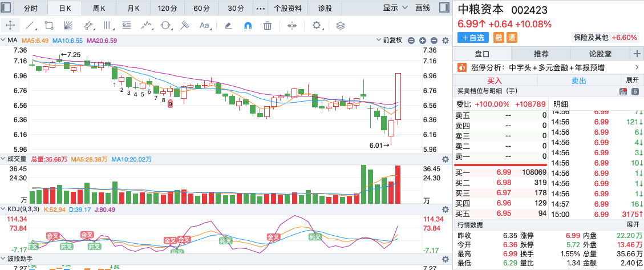644x270 pixels.
Task: Click the zoom in plus circle icon
Action: coord(423,41)
